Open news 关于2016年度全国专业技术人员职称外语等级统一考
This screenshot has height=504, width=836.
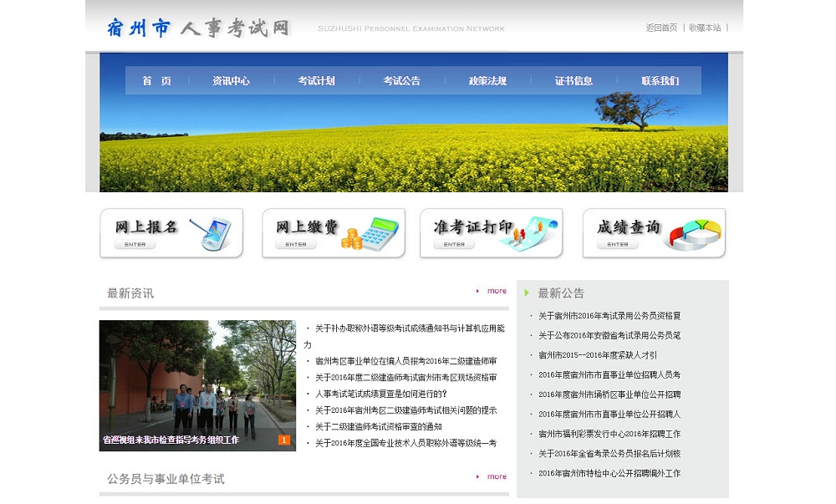point(405,443)
